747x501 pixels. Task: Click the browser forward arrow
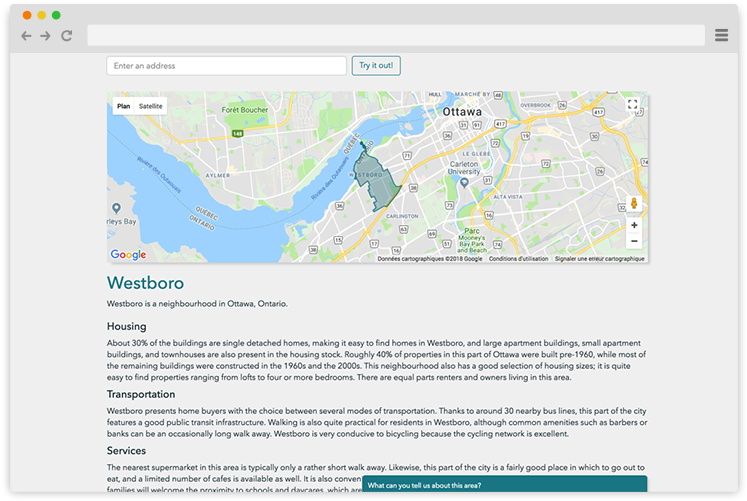coord(45,36)
